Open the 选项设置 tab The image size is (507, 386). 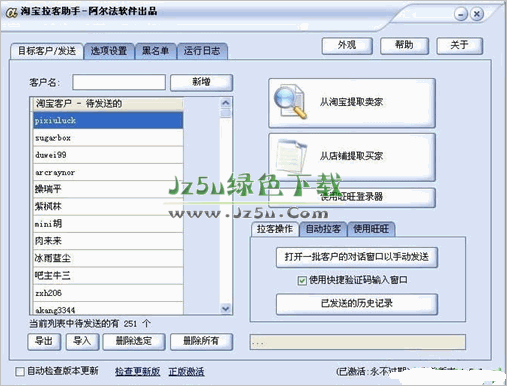point(109,51)
